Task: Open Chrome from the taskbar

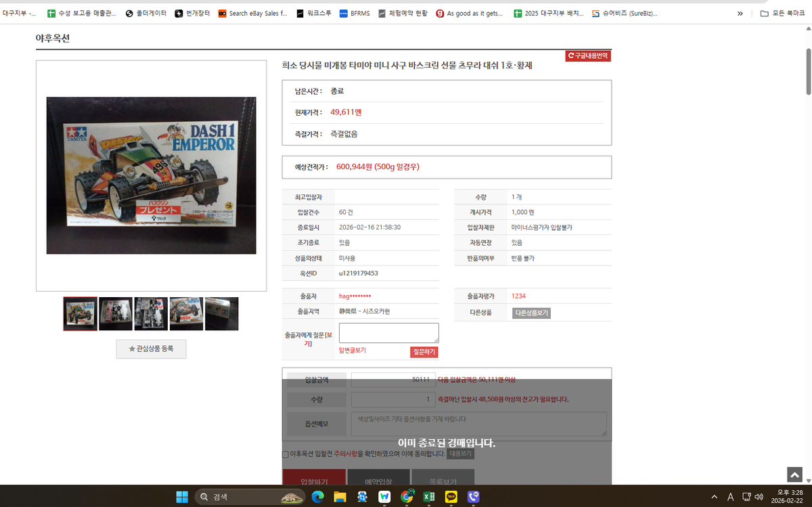Action: 407,497
